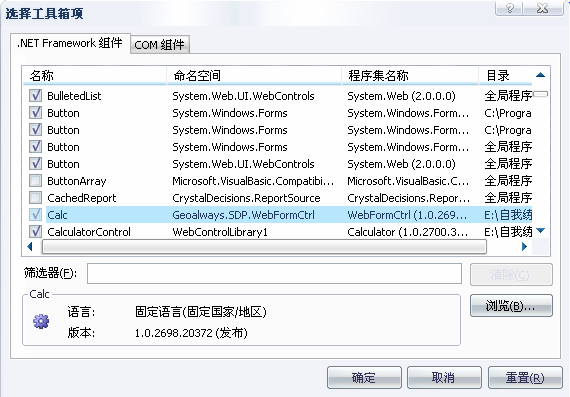This screenshot has height=397, width=570.
Task: Click the vertical scrollbar thumb
Action: [x=541, y=94]
